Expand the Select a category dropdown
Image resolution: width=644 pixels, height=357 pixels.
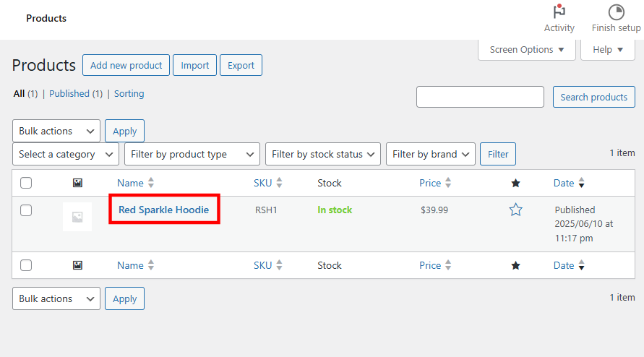pos(66,154)
